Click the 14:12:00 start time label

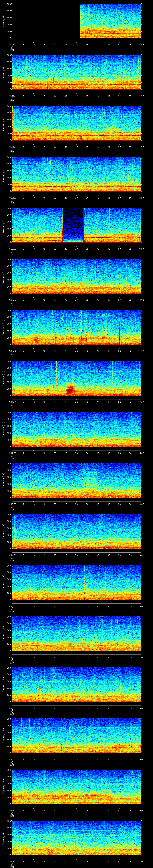pyautogui.click(x=12, y=453)
